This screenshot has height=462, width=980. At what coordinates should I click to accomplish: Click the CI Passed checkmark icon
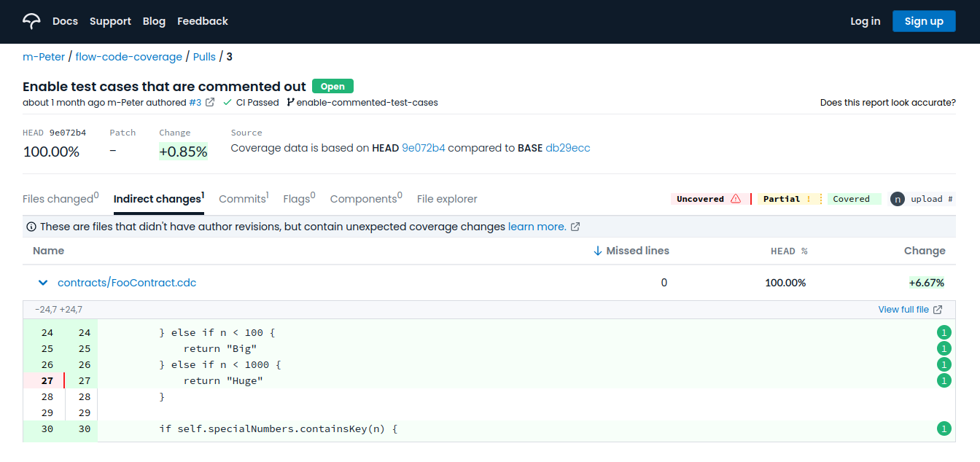228,102
